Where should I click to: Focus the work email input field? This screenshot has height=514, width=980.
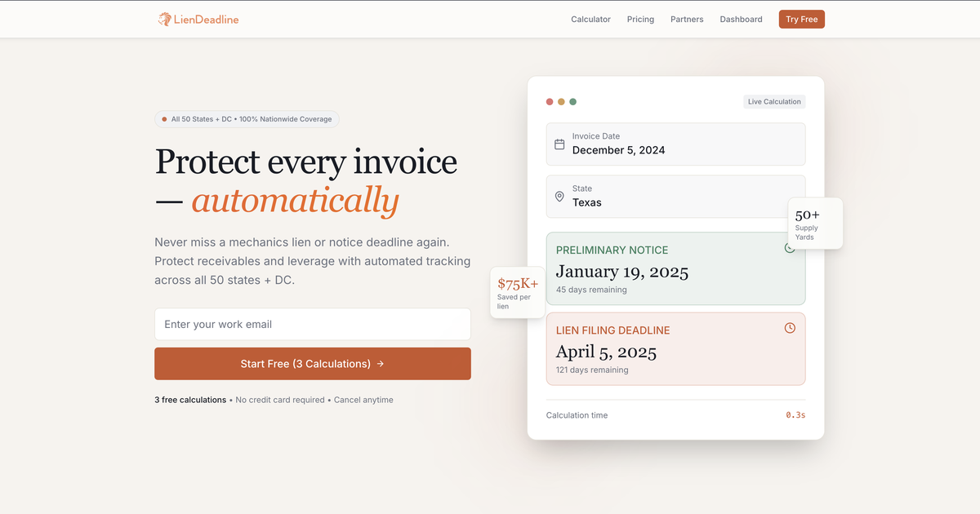tap(313, 324)
